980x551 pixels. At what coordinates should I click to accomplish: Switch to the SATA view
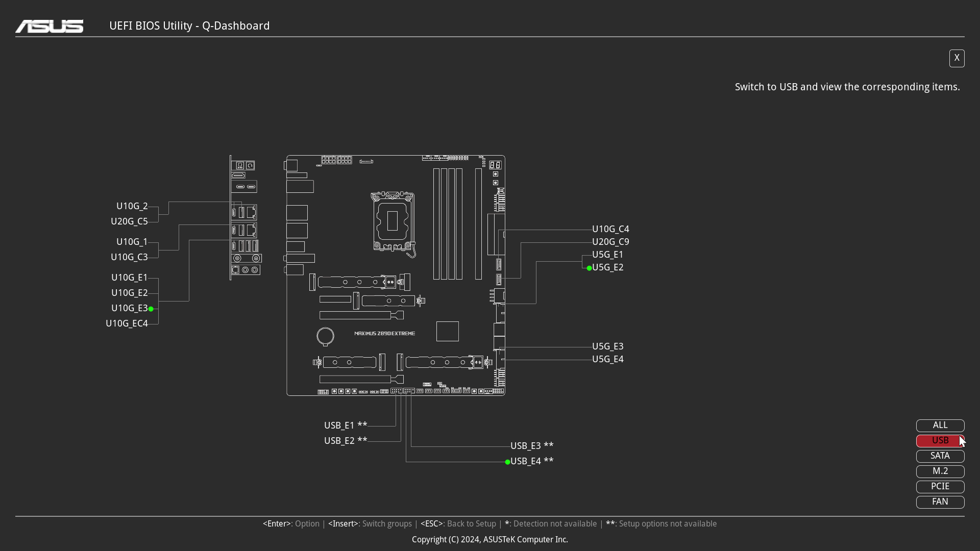click(940, 456)
